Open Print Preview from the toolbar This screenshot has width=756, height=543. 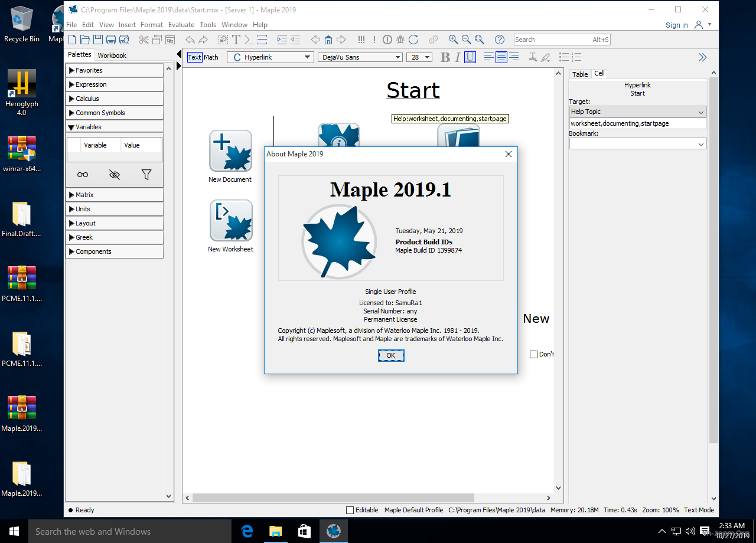tap(124, 40)
